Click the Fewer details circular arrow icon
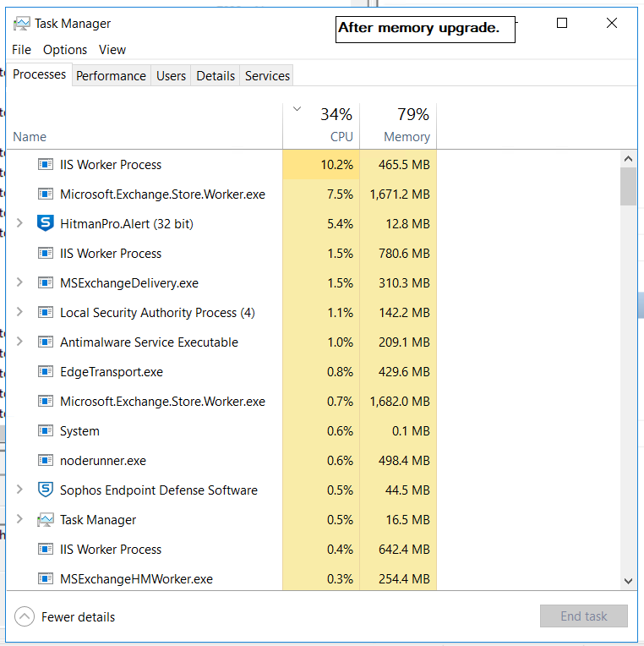 pyautogui.click(x=25, y=616)
